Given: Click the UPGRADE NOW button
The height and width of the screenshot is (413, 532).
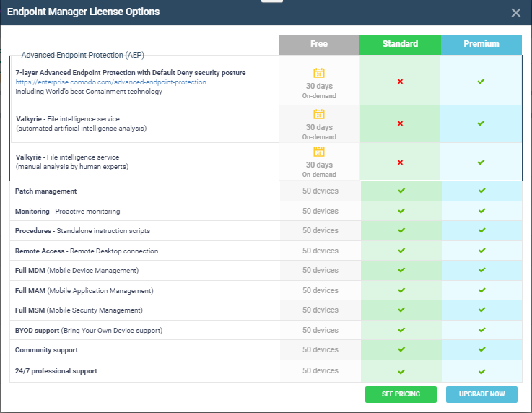Looking at the screenshot, I should (481, 394).
